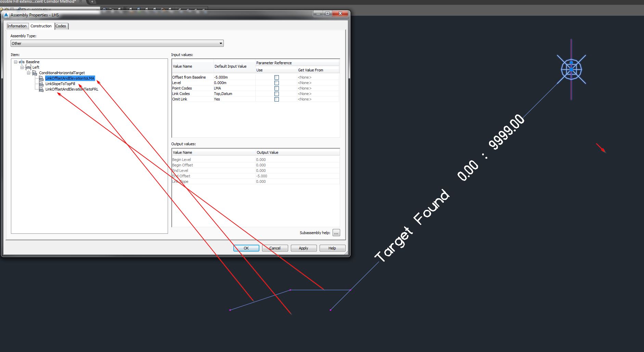Open the Assembly Type dropdown

tap(221, 43)
